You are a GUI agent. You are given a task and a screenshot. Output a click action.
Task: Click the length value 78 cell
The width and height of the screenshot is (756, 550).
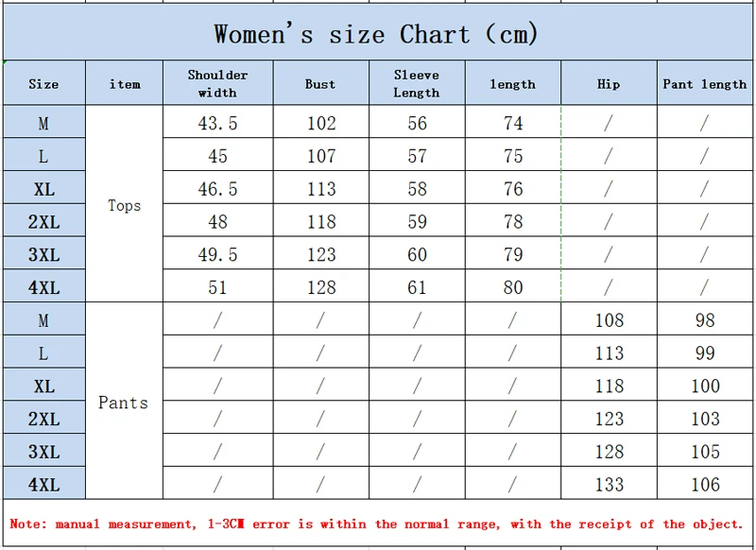coord(512,220)
